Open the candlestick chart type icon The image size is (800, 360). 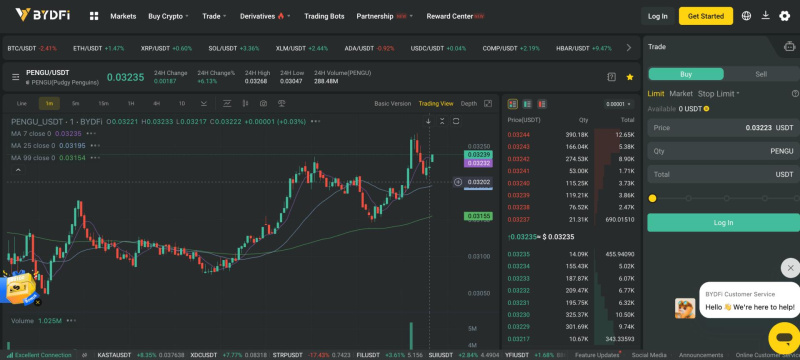coord(245,104)
